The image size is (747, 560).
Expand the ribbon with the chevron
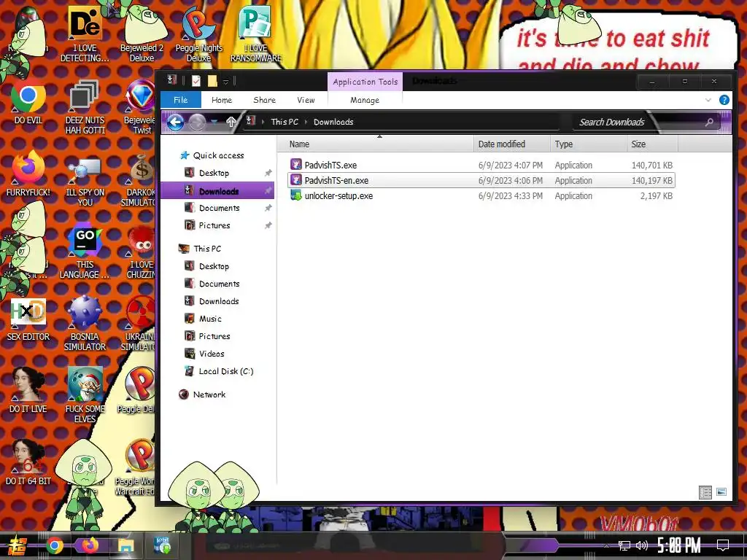(708, 100)
